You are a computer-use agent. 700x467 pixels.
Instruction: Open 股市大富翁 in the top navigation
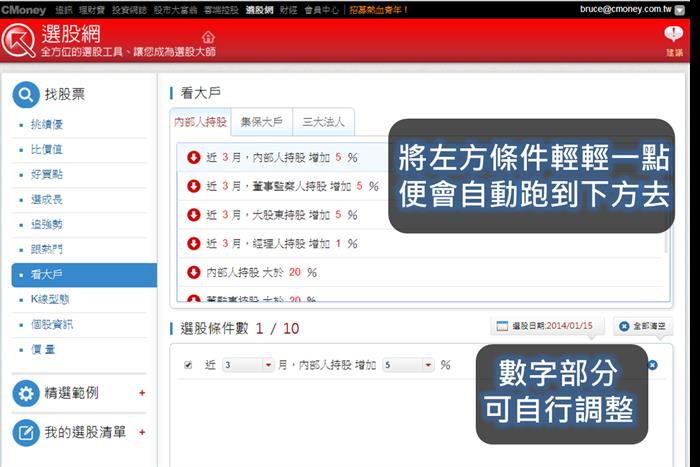coord(175,10)
